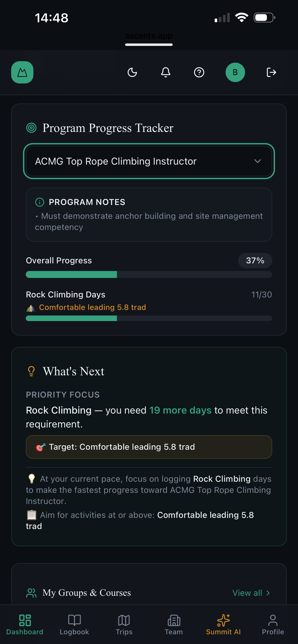Expand My Groups & Courses with View all
The image size is (298, 644).
[251, 593]
